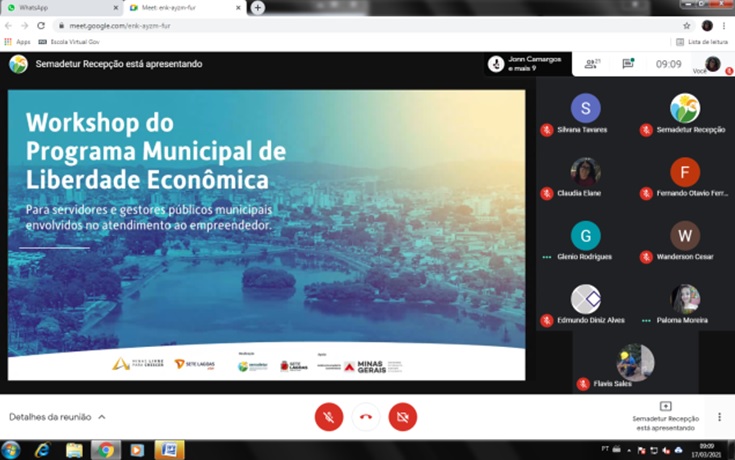This screenshot has width=735, height=460.
Task: Open the Lista de leitura reading list
Action: point(702,42)
